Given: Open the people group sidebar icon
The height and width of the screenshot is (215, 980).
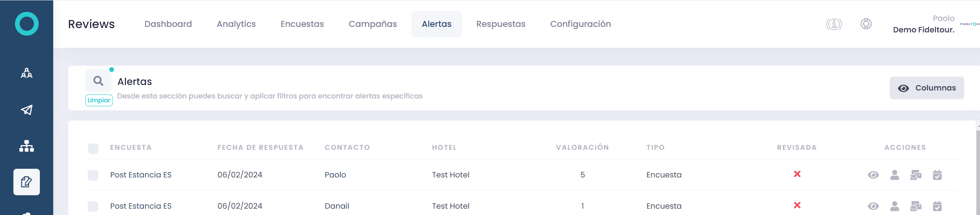Looking at the screenshot, I should coord(26,73).
